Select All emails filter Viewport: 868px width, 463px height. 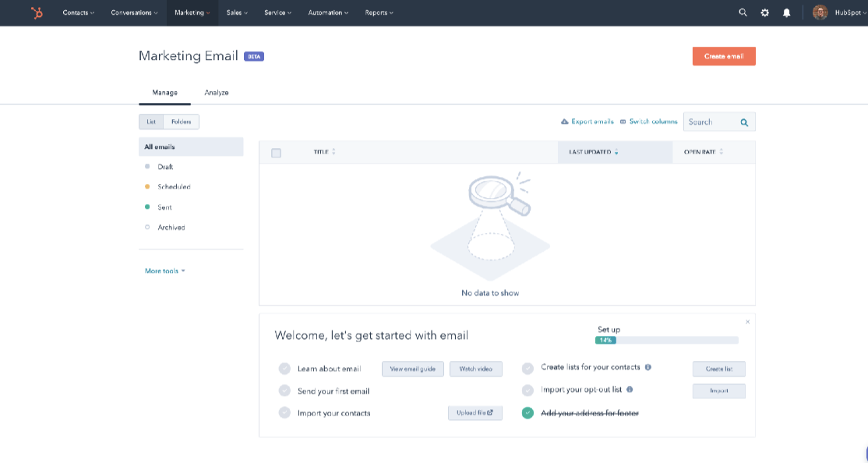pyautogui.click(x=191, y=147)
